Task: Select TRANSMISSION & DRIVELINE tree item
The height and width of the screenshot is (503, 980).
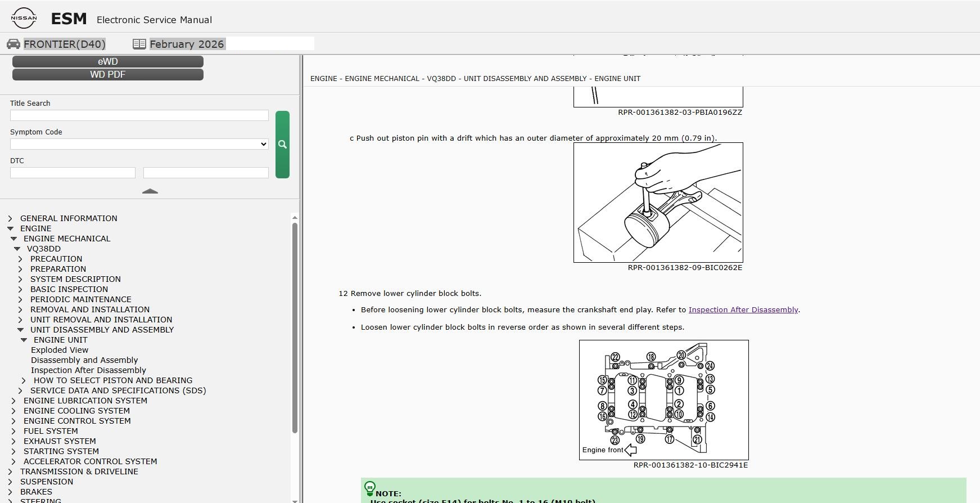Action: tap(79, 471)
